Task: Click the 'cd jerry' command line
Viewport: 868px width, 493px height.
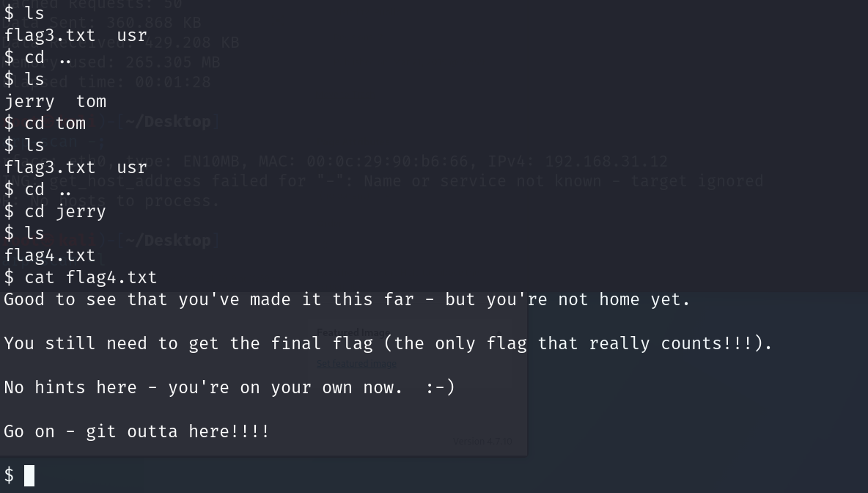Action: coord(55,211)
